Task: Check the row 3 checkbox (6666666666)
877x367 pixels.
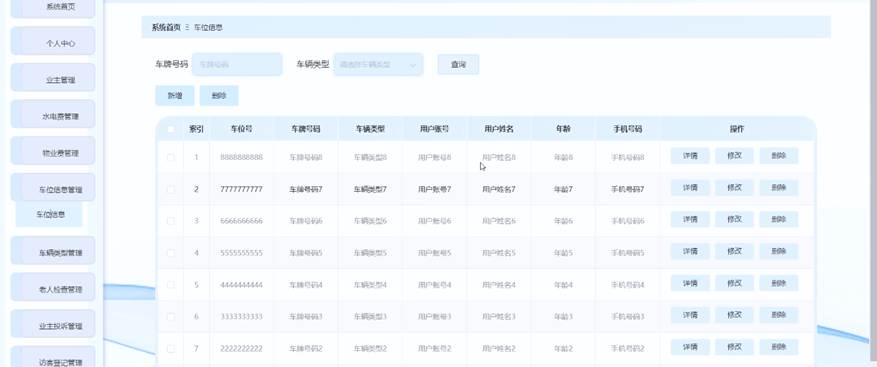Action: [171, 221]
